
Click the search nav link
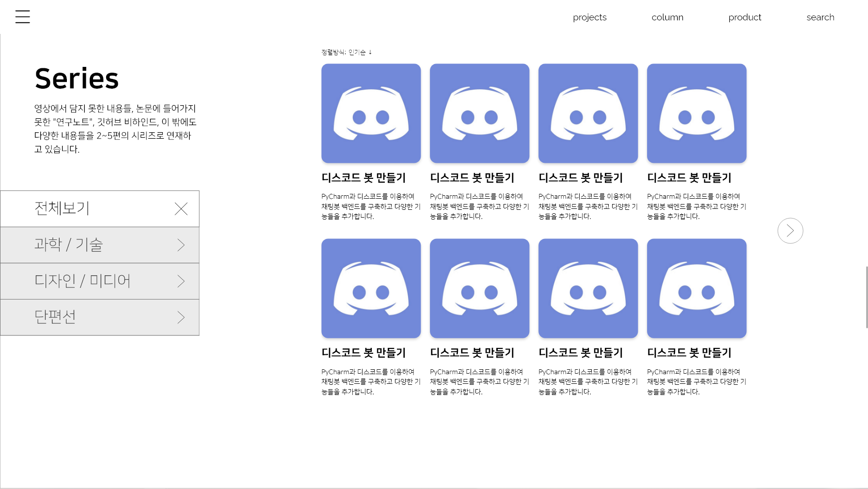click(820, 17)
